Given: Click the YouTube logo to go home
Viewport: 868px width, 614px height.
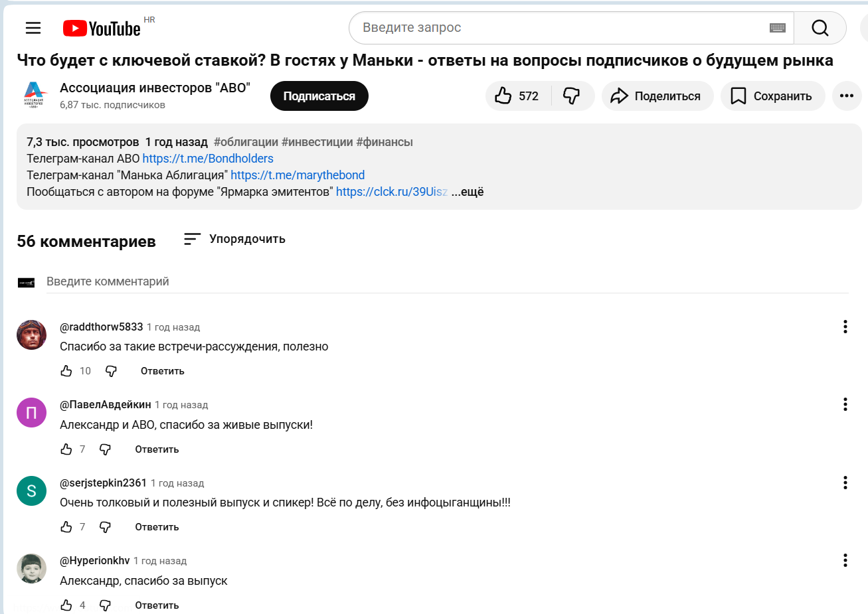Looking at the screenshot, I should (x=100, y=28).
